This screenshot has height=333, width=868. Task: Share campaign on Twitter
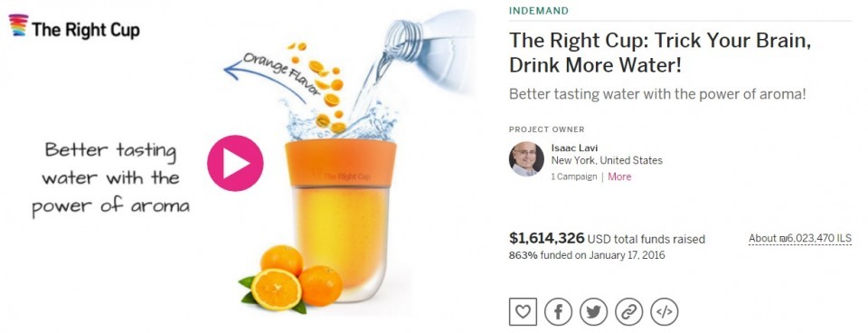(x=593, y=312)
